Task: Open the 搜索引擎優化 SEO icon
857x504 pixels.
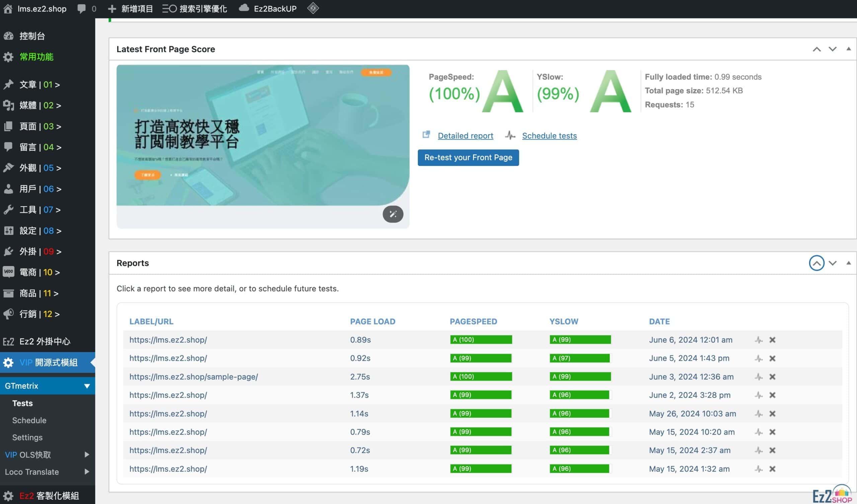Action: (169, 8)
